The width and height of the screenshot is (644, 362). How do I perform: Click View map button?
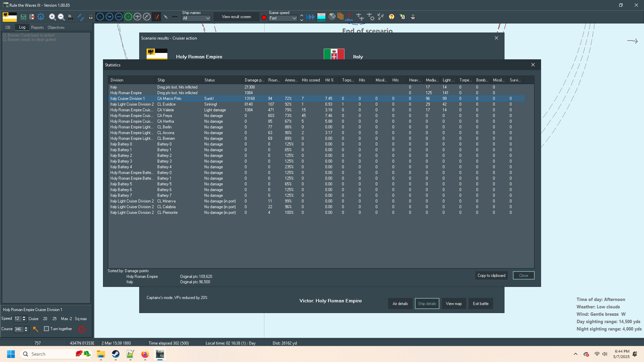(454, 304)
